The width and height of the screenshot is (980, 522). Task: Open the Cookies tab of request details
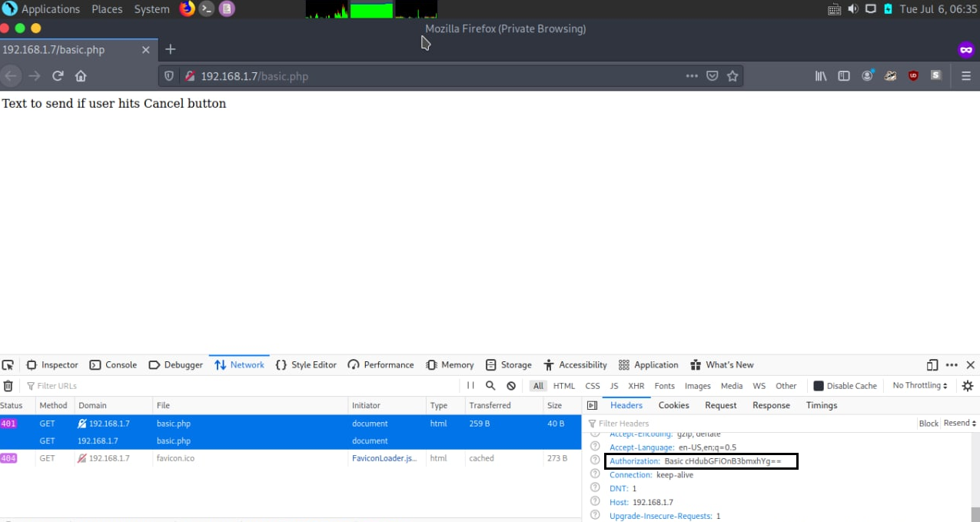[674, 405]
